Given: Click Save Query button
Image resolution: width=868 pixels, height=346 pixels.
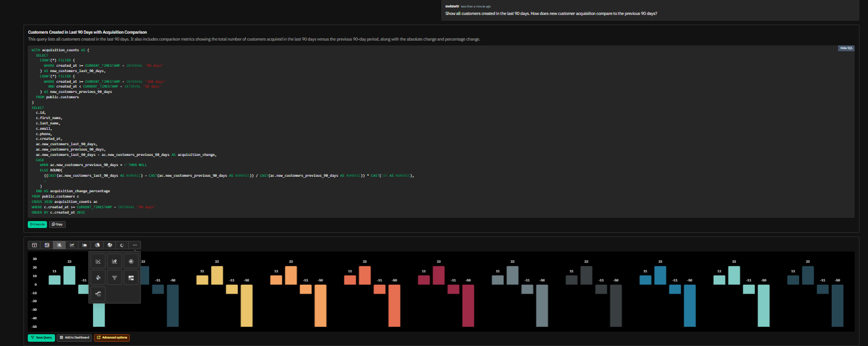Looking at the screenshot, I should [x=41, y=337].
